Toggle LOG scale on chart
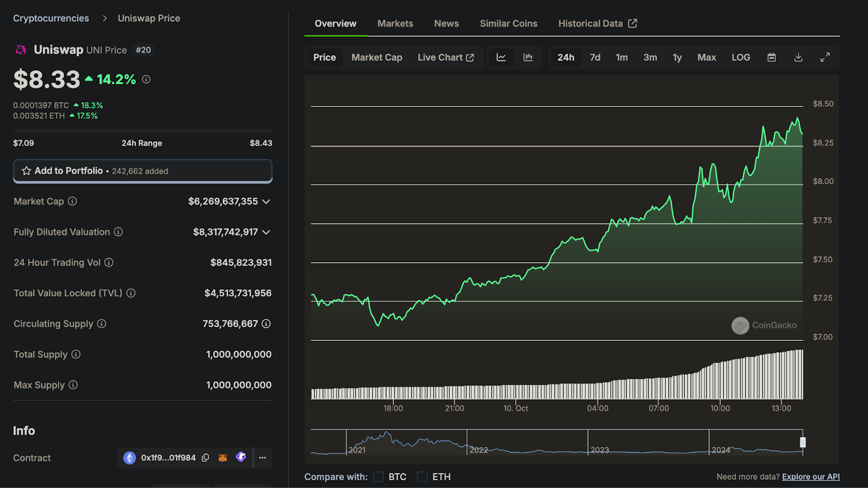 [741, 58]
